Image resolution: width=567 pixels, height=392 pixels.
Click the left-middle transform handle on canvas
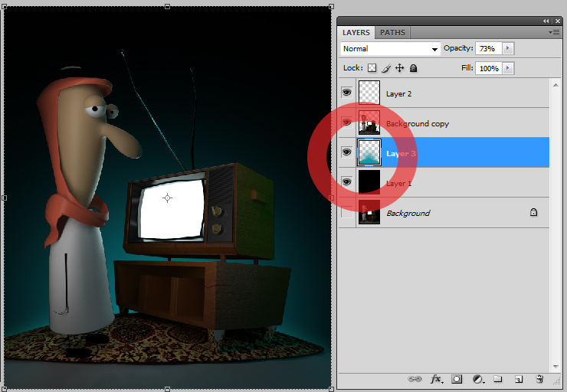[x=5, y=198]
